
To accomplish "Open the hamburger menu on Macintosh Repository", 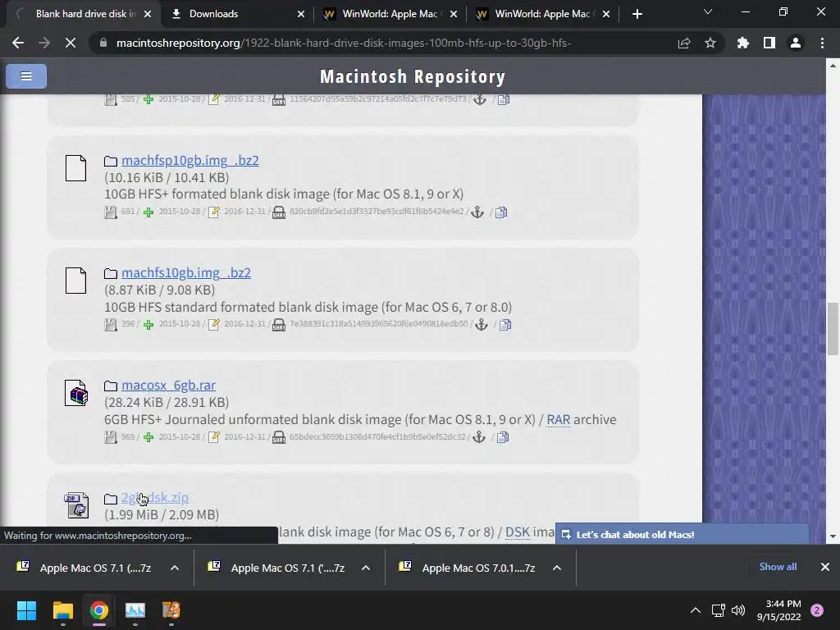I will pyautogui.click(x=25, y=76).
